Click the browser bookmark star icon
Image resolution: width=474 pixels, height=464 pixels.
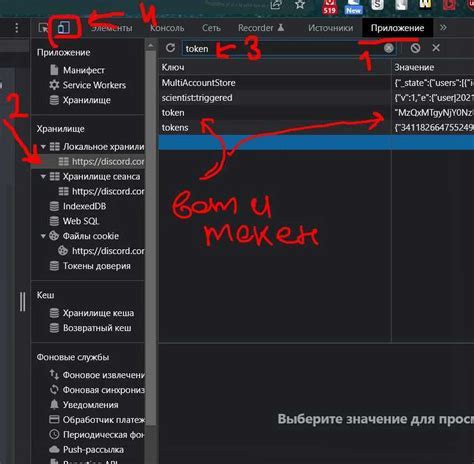tap(300, 4)
